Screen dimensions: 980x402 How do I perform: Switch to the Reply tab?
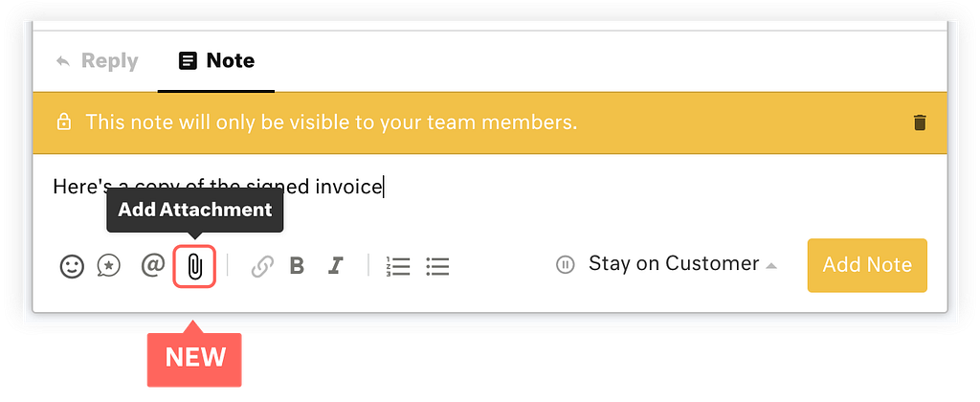point(97,60)
